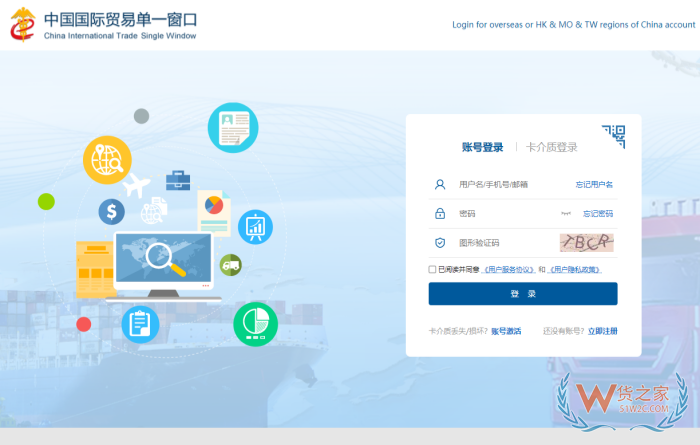700x445 pixels.
Task: Open the overseas/HK/MO/TW account login link
Action: tap(574, 25)
